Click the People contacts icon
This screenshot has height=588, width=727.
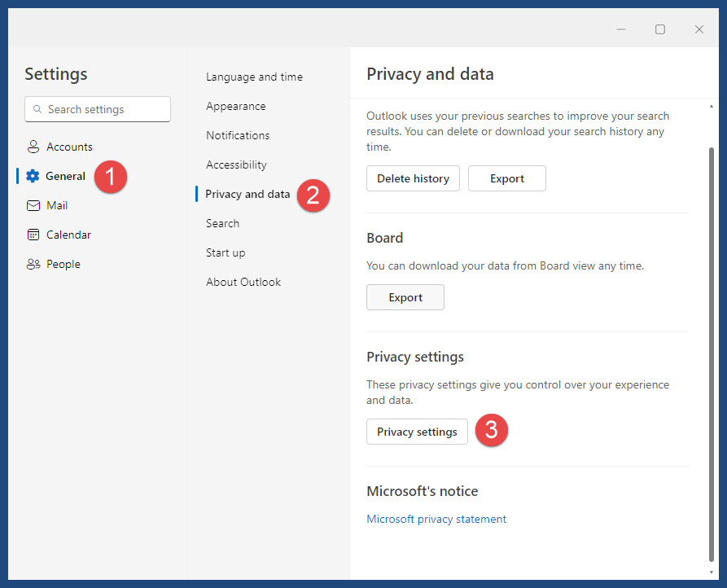33,264
